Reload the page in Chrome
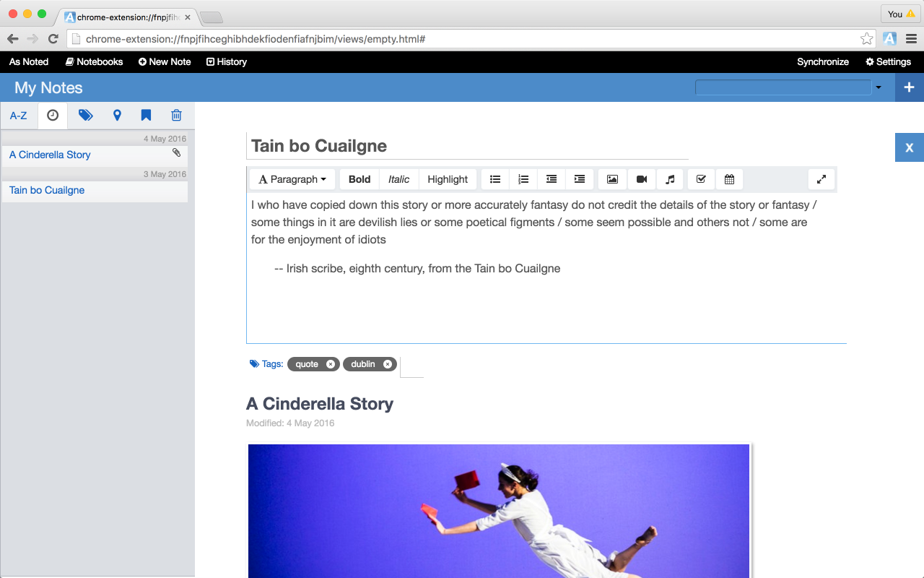The width and height of the screenshot is (924, 578). (53, 39)
